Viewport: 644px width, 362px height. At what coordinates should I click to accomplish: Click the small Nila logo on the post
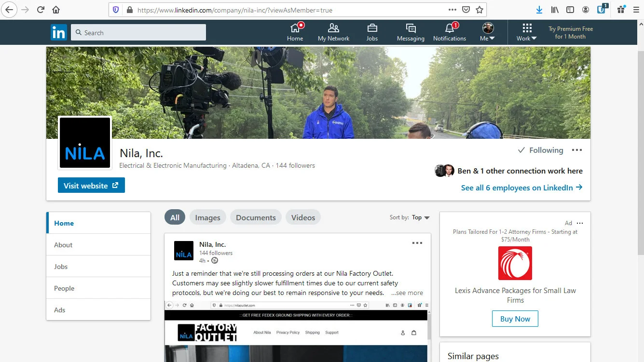[184, 251]
